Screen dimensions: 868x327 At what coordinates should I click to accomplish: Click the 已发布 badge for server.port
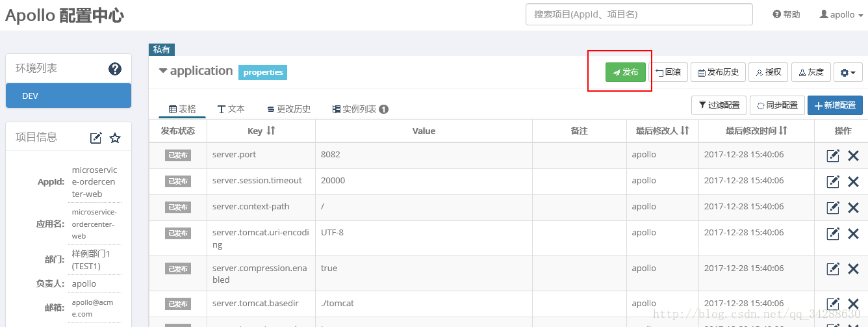coord(178,155)
